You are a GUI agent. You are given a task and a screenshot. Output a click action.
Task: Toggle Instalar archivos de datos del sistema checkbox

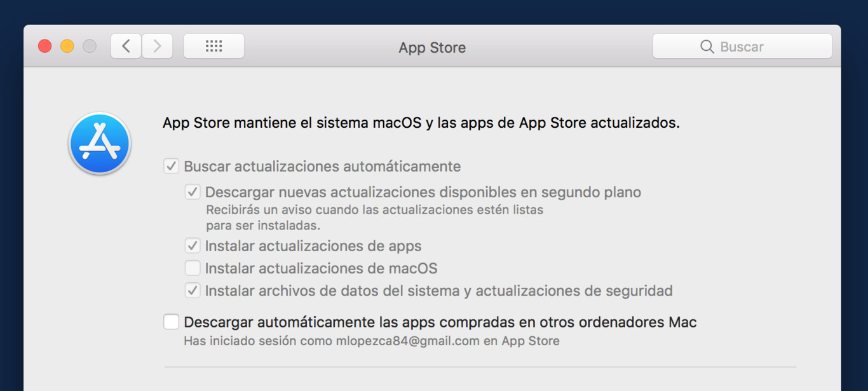click(193, 291)
